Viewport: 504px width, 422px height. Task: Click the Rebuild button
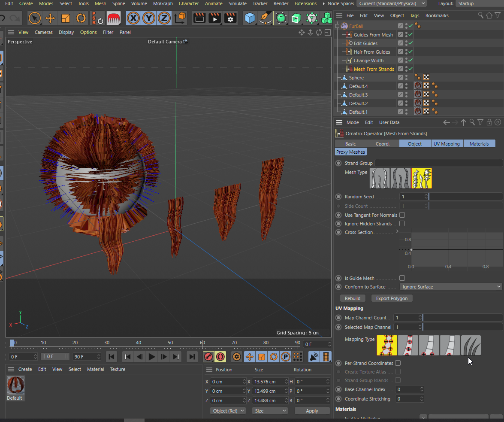pos(353,298)
